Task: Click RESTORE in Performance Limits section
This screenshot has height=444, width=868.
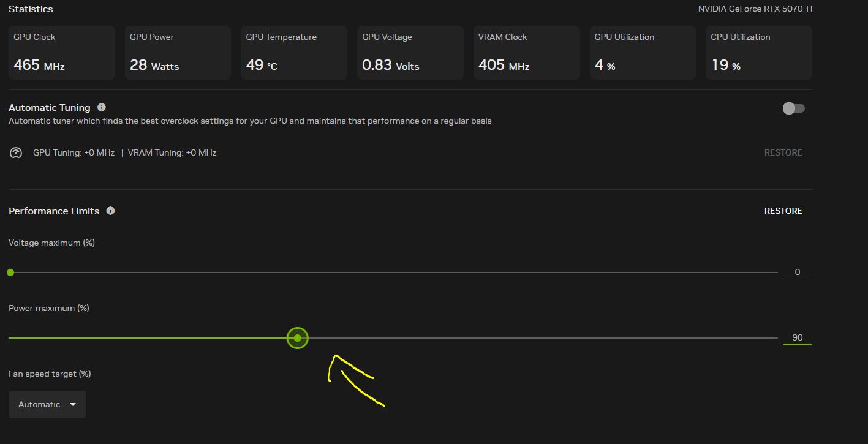Action: tap(783, 211)
